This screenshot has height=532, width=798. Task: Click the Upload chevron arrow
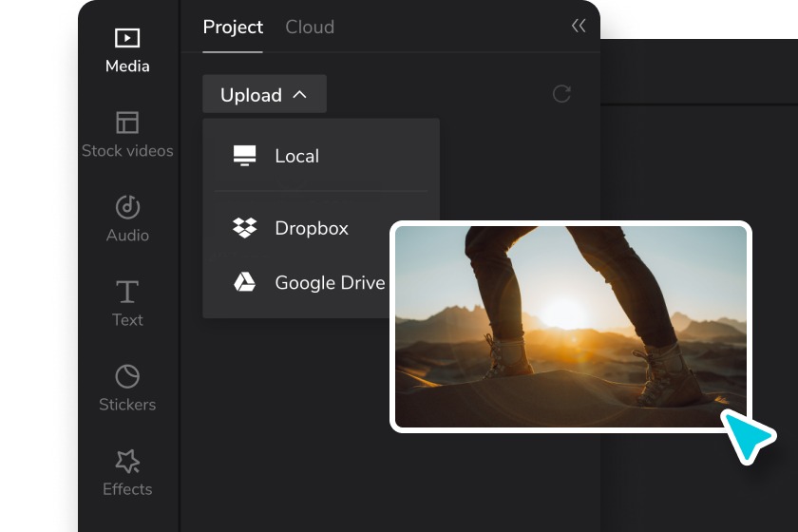coord(299,94)
